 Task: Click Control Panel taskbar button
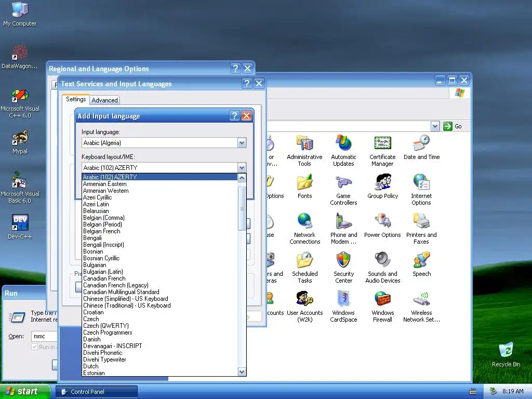coord(97,392)
